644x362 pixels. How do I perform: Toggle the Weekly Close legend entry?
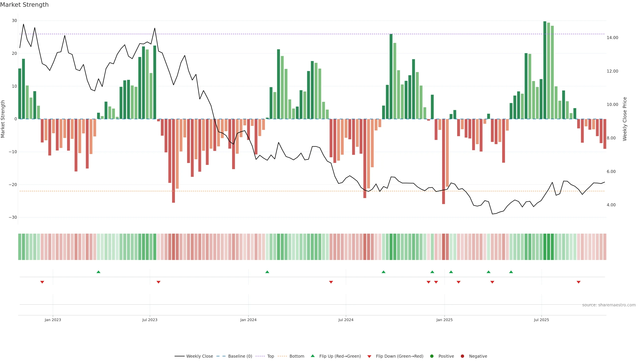(x=199, y=356)
